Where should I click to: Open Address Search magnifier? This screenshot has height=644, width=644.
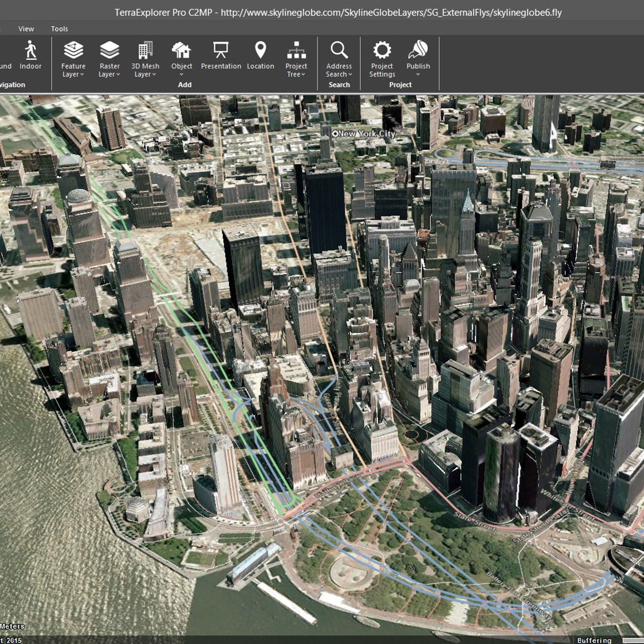tap(339, 50)
